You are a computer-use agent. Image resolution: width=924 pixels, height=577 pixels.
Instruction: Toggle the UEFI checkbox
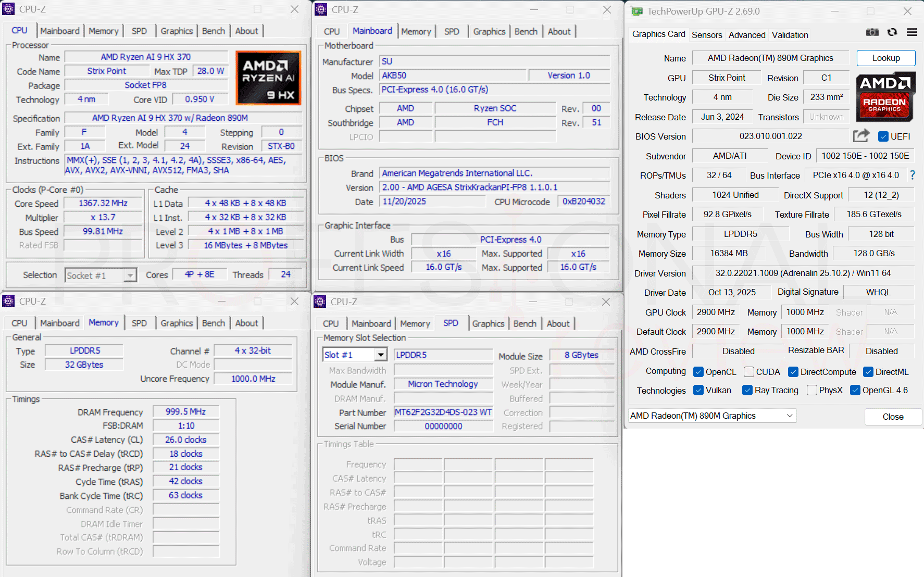tap(883, 136)
